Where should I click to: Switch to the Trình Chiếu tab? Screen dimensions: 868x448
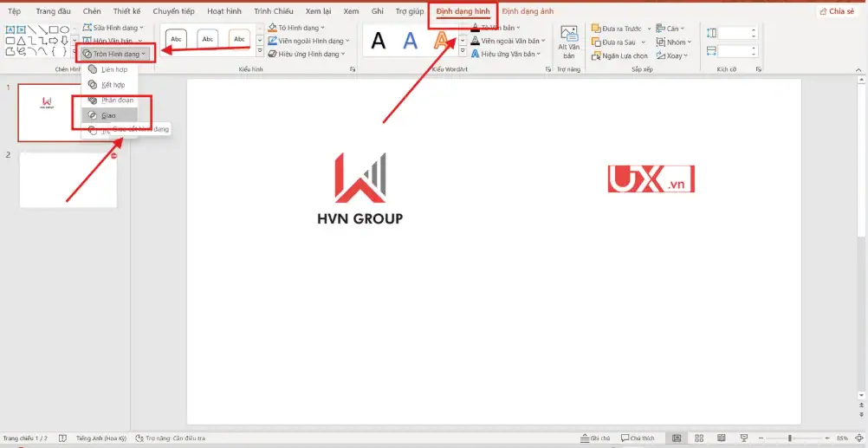coord(274,11)
